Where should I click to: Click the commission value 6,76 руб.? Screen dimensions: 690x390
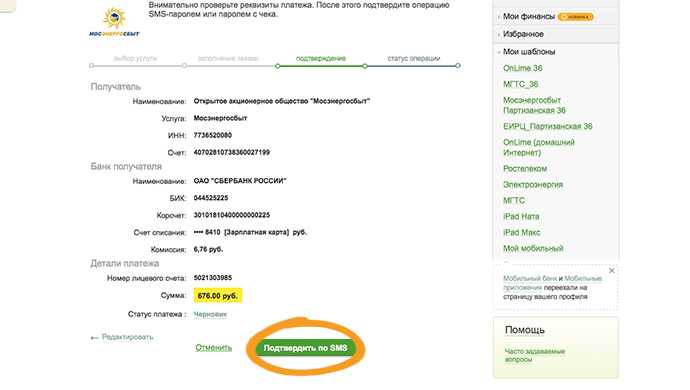coord(208,249)
